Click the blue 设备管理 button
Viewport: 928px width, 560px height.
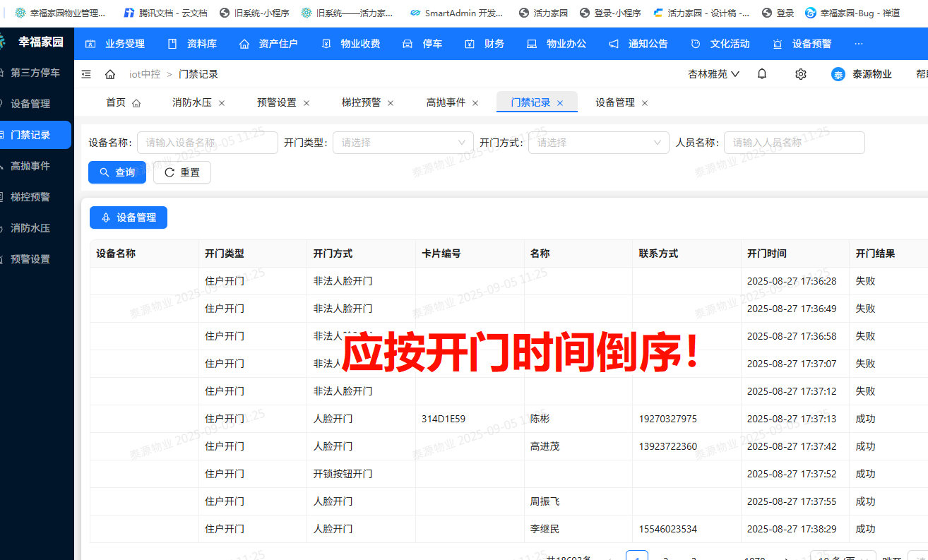coord(129,218)
